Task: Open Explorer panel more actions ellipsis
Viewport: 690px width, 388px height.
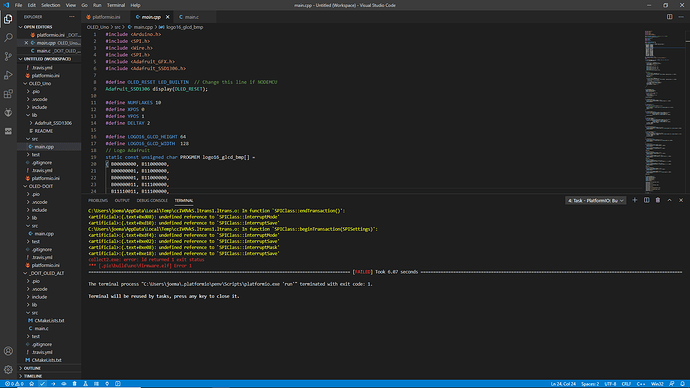Action: click(72, 17)
